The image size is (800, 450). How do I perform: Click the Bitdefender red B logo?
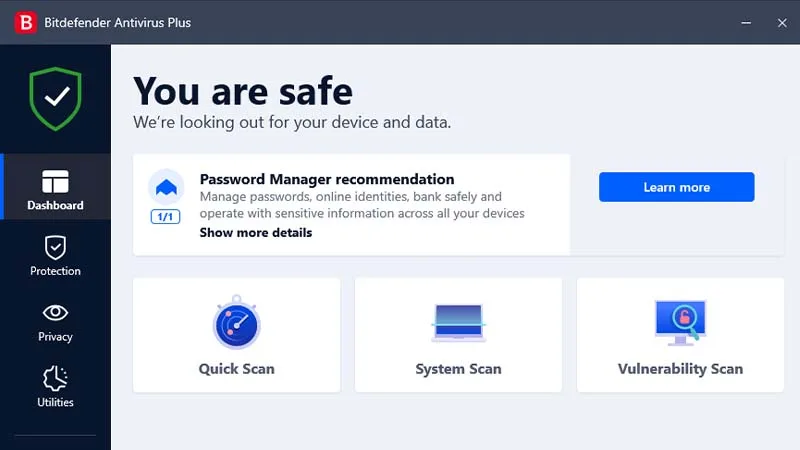(x=26, y=22)
